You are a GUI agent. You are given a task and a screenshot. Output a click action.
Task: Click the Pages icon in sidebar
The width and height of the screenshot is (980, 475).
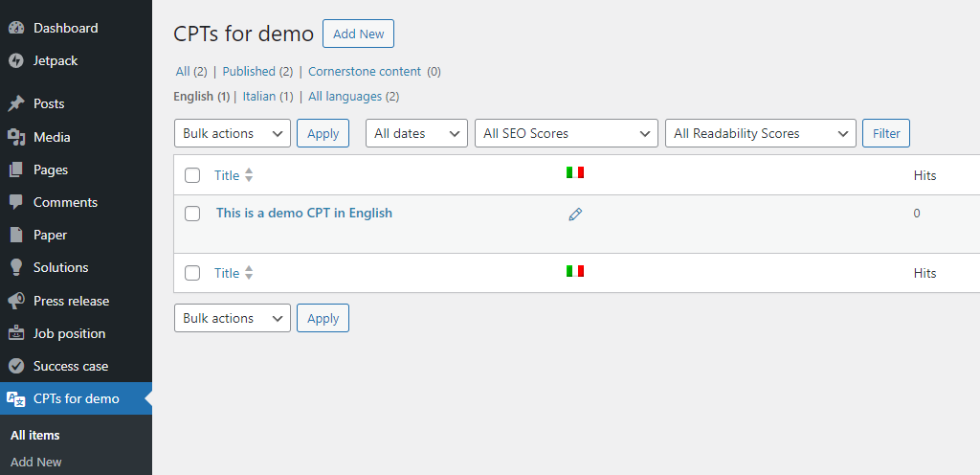[16, 170]
